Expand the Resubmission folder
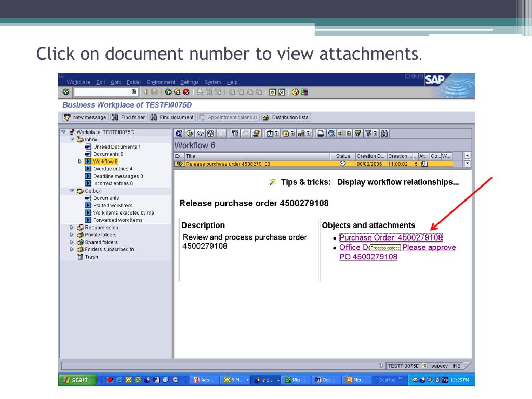Screen dimensions: 532x399 coord(72,228)
